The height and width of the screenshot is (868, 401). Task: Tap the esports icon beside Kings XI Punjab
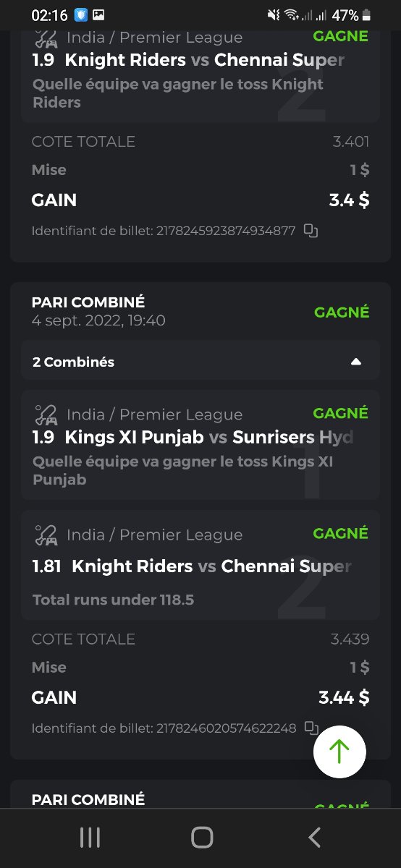tap(46, 414)
